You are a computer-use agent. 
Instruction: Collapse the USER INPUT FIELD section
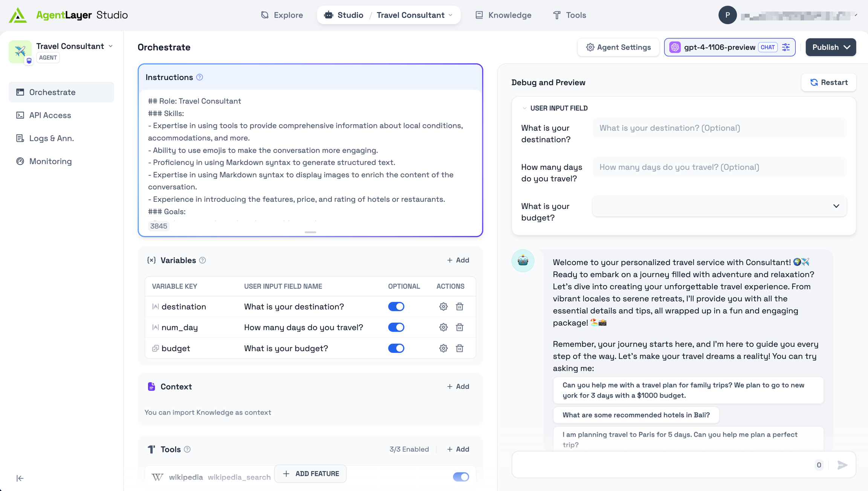[x=524, y=108]
